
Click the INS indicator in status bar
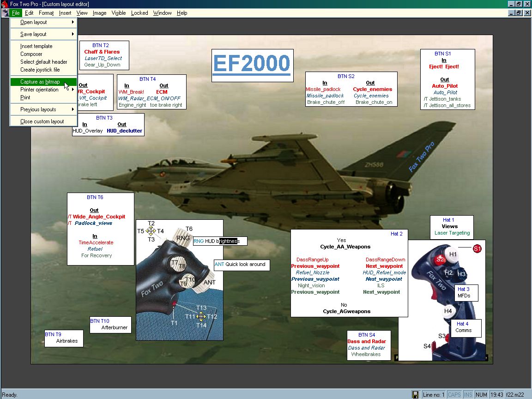coord(468,394)
